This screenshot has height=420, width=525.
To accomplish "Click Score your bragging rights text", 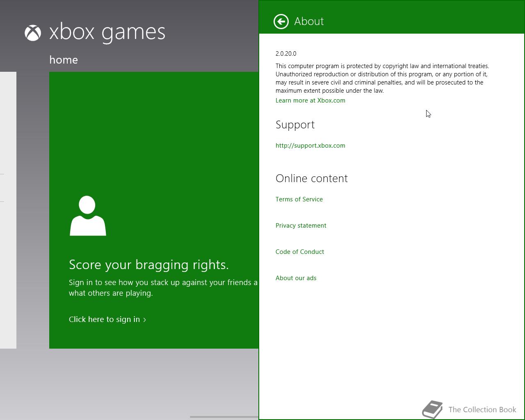I will point(149,265).
